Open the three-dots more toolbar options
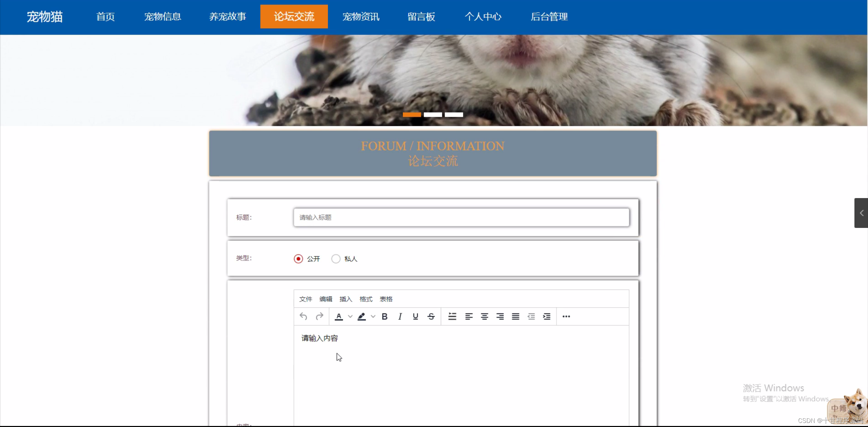Image resolution: width=868 pixels, height=427 pixels. point(566,316)
